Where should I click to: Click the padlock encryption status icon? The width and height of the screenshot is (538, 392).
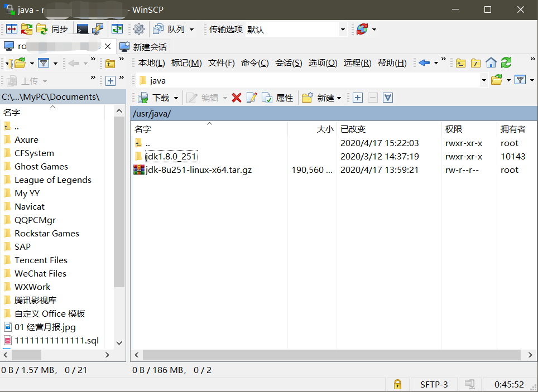pos(397,384)
